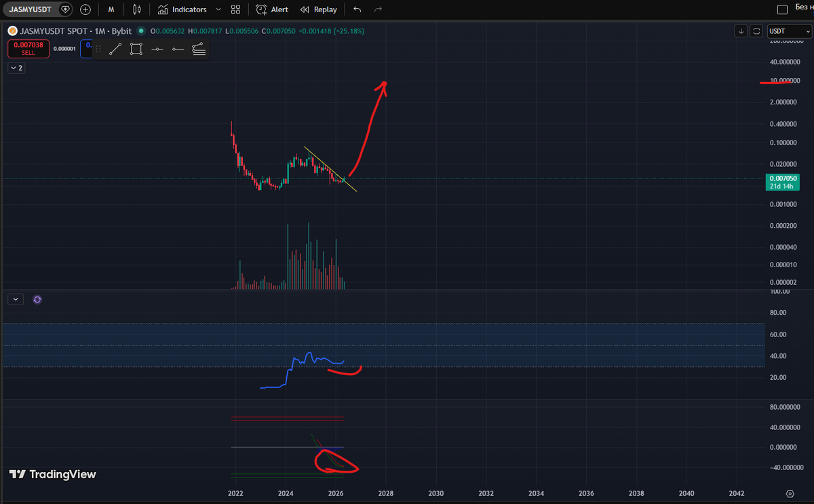Open the indicator templates grid icon
This screenshot has width=814, height=504.
[235, 9]
